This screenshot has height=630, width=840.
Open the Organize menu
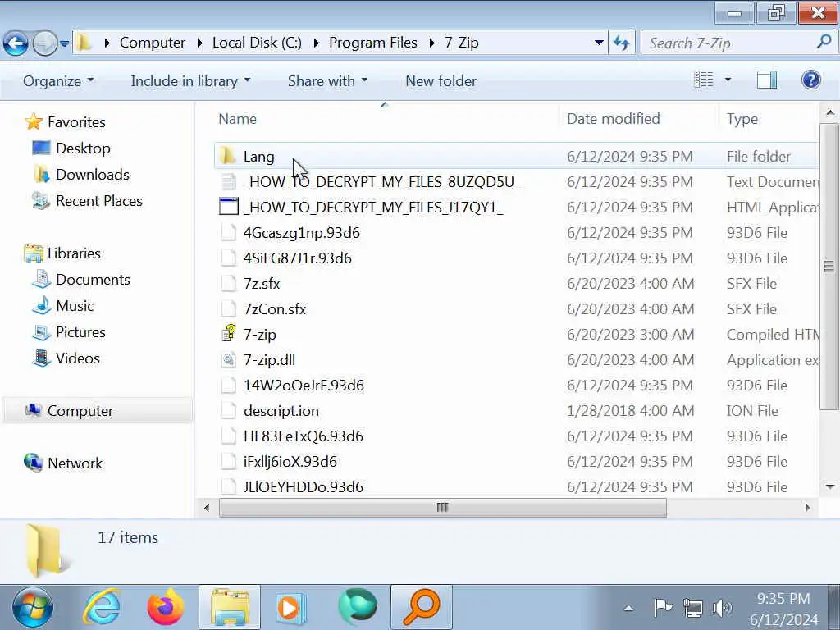tap(58, 81)
